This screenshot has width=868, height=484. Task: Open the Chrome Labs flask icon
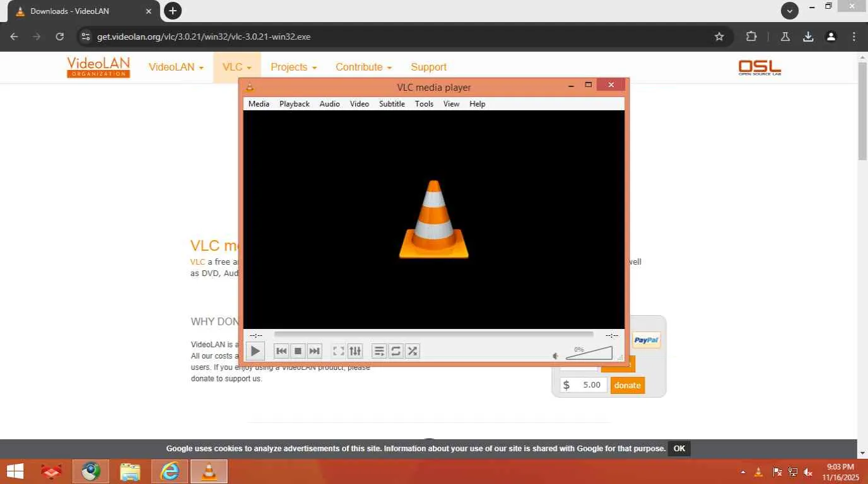785,37
